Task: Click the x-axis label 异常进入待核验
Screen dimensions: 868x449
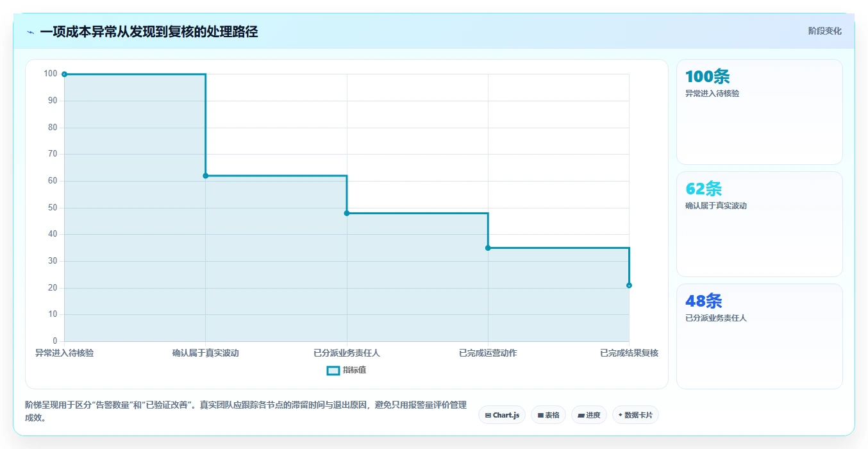Action: [x=64, y=353]
